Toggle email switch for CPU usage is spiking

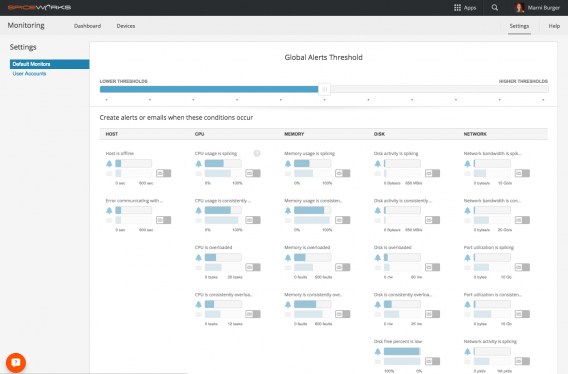(253, 173)
